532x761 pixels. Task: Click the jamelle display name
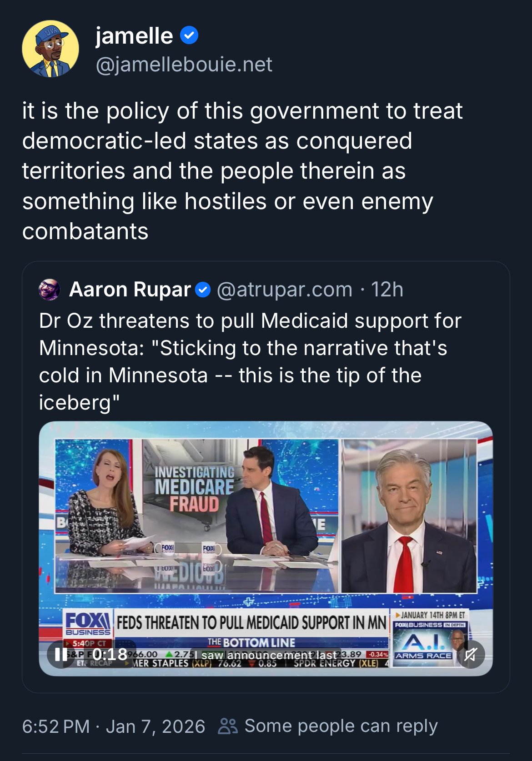click(134, 35)
